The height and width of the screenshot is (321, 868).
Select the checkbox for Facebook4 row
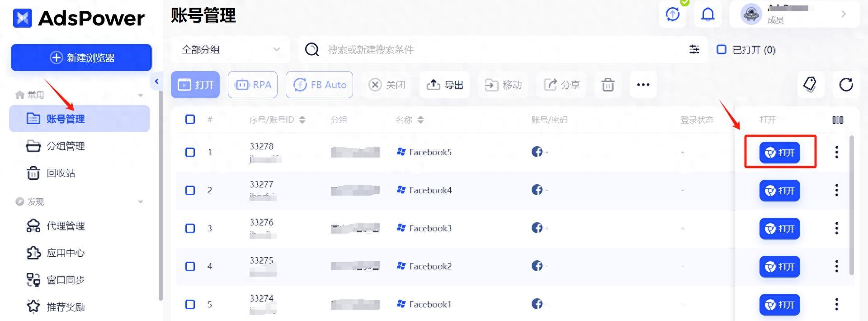pyautogui.click(x=190, y=190)
